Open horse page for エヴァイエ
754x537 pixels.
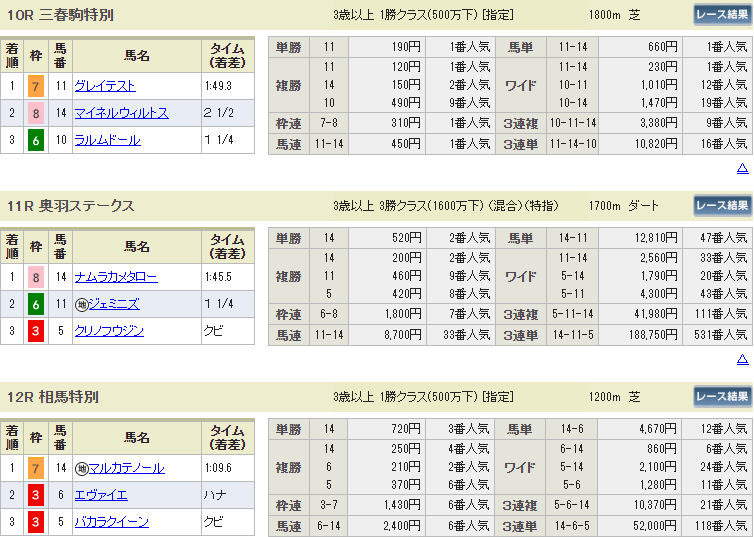tap(101, 495)
